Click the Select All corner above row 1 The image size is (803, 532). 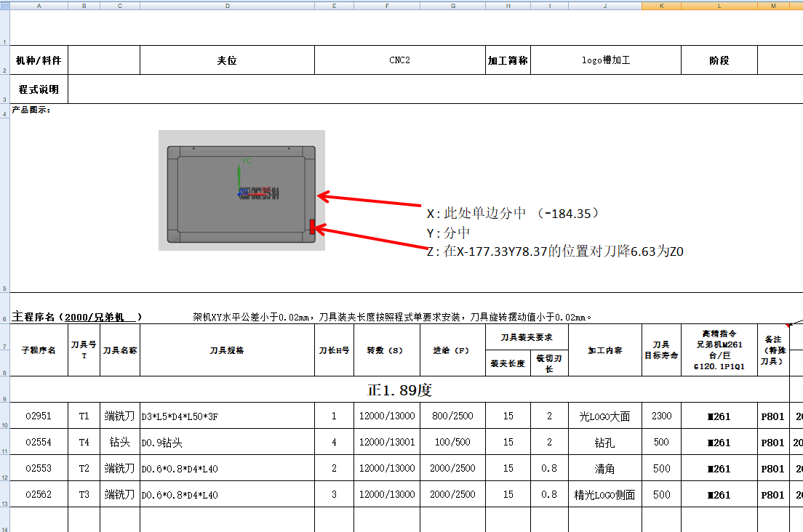click(x=4, y=5)
